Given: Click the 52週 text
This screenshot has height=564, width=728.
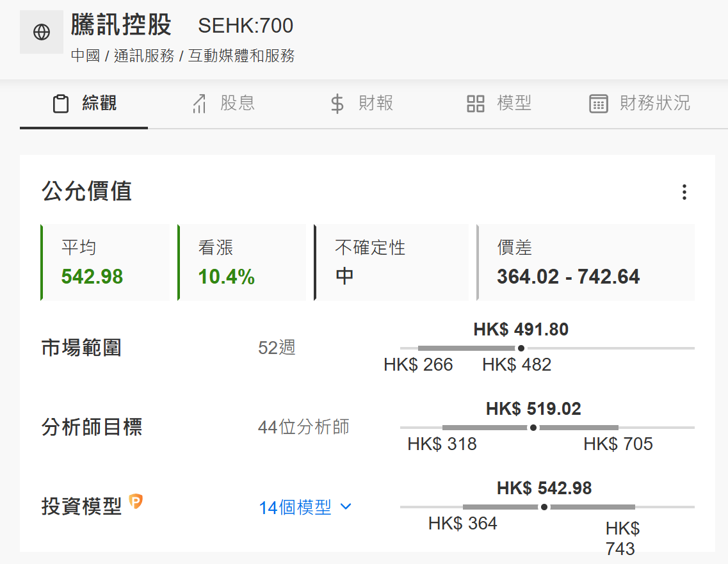Looking at the screenshot, I should 277,348.
